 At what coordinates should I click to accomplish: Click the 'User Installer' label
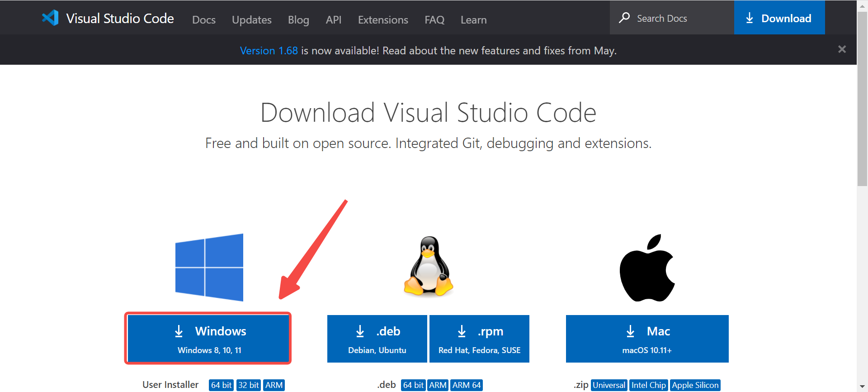point(170,385)
